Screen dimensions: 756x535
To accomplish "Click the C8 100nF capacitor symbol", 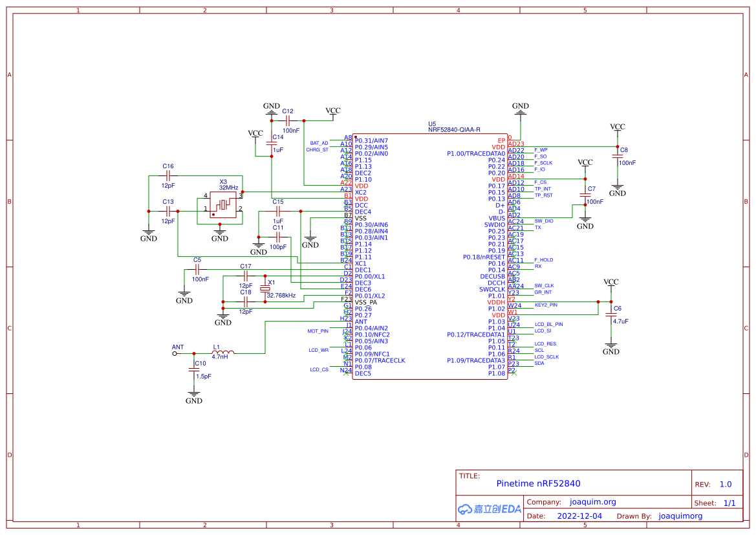I will 618,156.
